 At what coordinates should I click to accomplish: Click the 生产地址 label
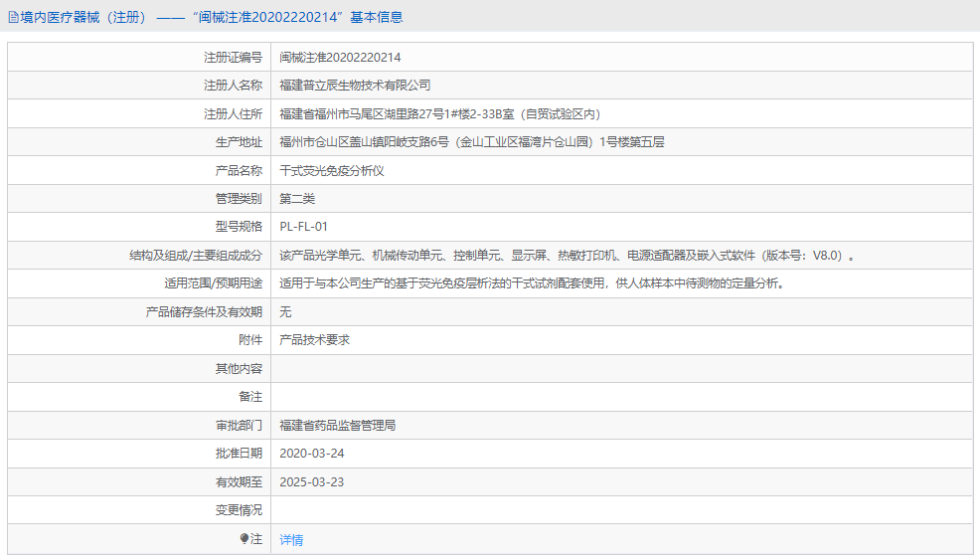click(x=239, y=142)
